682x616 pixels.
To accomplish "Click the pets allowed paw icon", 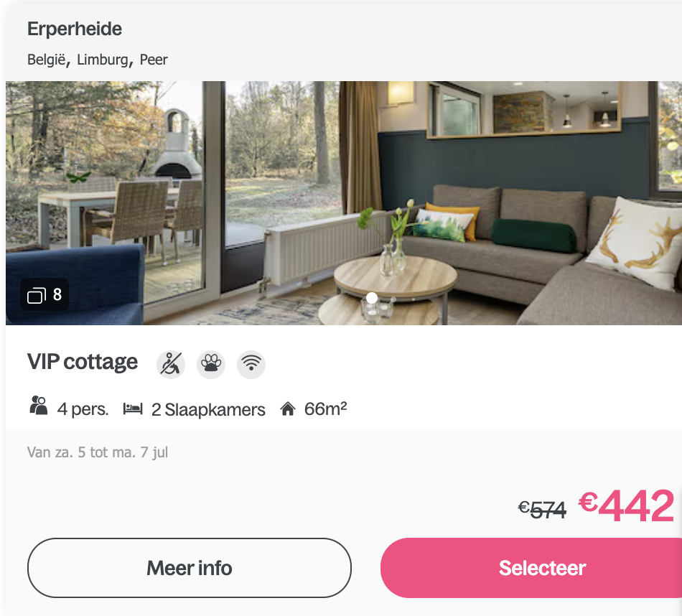I will click(211, 364).
